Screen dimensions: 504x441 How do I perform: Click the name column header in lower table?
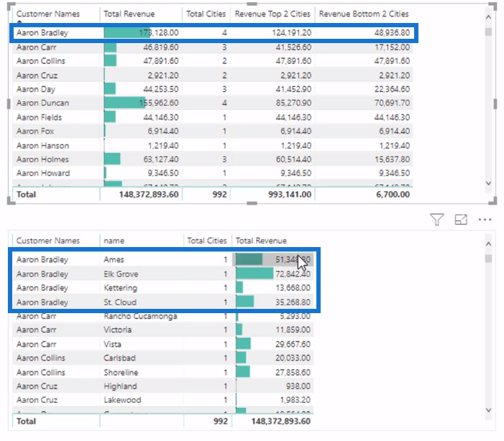(114, 241)
